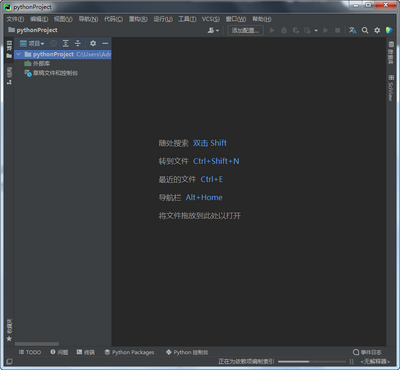Click the Profile run icon
The image size is (400, 370).
307,30
